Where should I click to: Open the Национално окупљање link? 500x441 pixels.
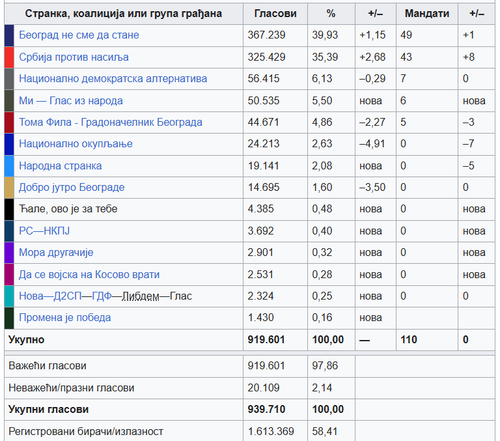coord(76,144)
